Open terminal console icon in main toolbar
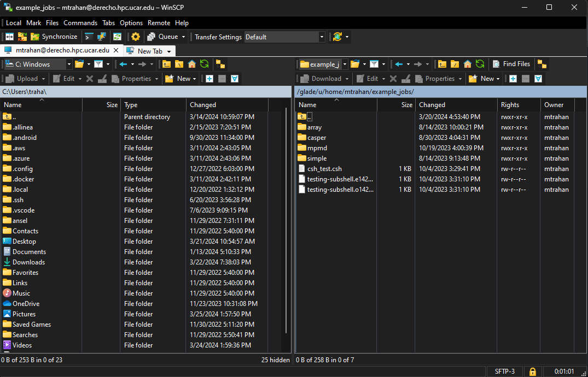Image resolution: width=588 pixels, height=377 pixels. [89, 37]
